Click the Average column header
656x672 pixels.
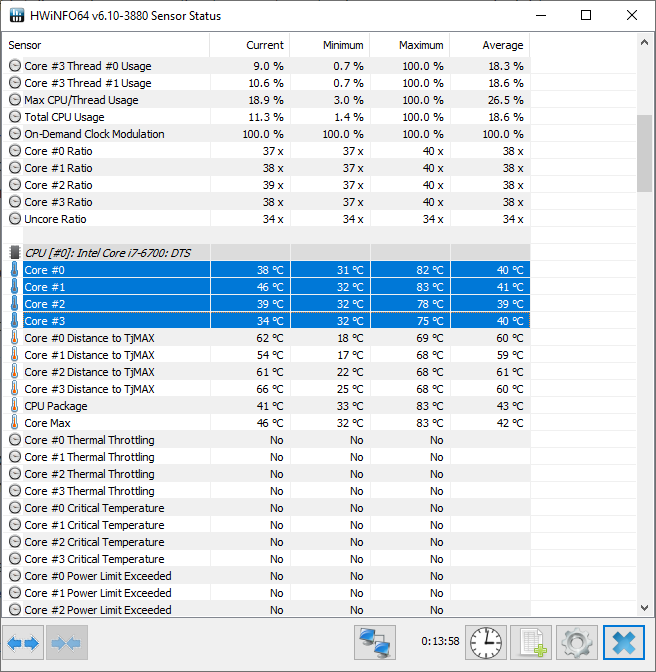pyautogui.click(x=490, y=45)
